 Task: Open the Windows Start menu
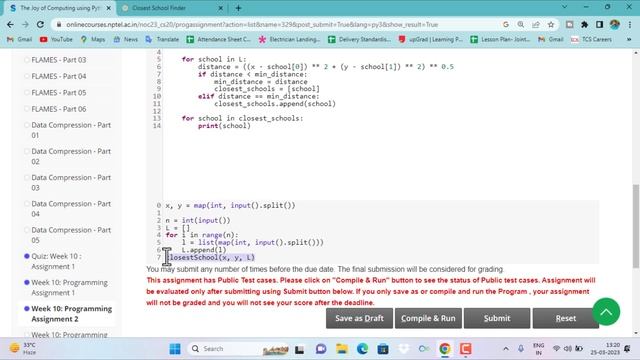click(x=175, y=349)
